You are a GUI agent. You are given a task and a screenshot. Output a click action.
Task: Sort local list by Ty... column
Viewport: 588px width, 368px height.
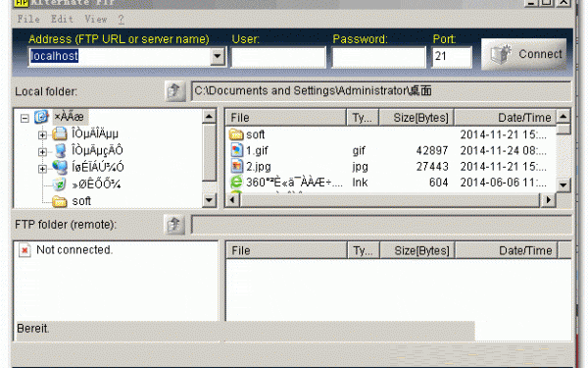(363, 118)
